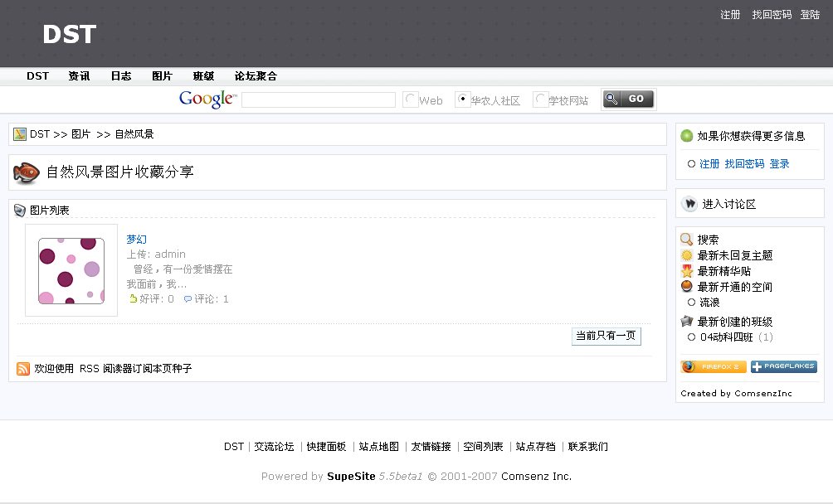Select the 华农人社区 radio button
This screenshot has width=833, height=504.
point(462,99)
